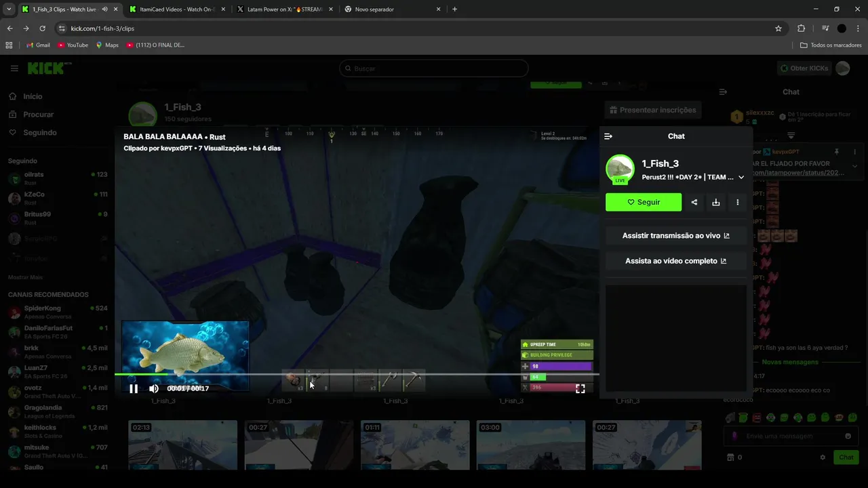Screen dimensions: 868x488
Task: Open Todos os marcadores folder
Action: click(x=831, y=45)
